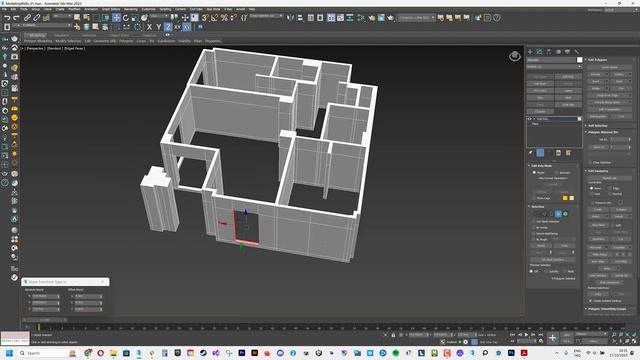640x360 pixels.
Task: Toggle the Percent Snap button
Action: point(224,18)
